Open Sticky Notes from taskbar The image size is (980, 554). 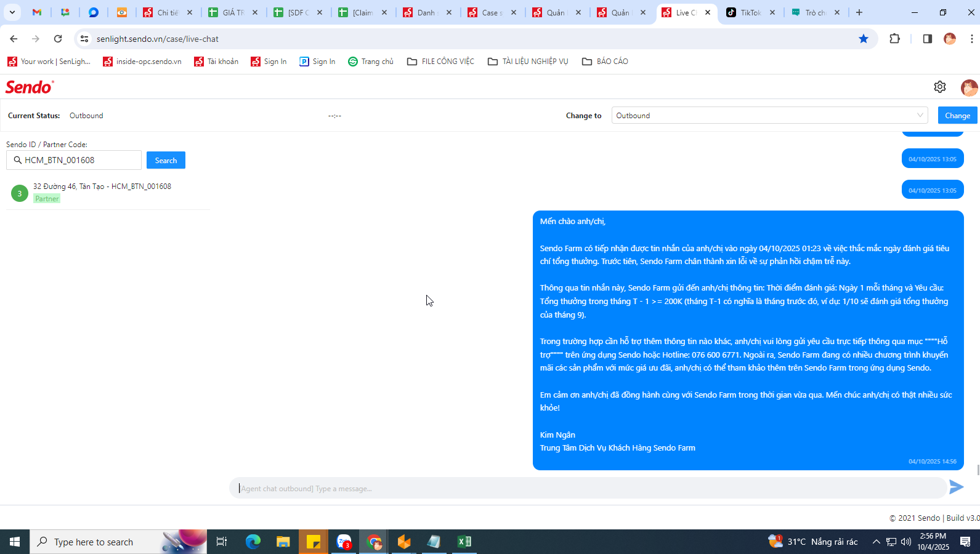tap(314, 542)
